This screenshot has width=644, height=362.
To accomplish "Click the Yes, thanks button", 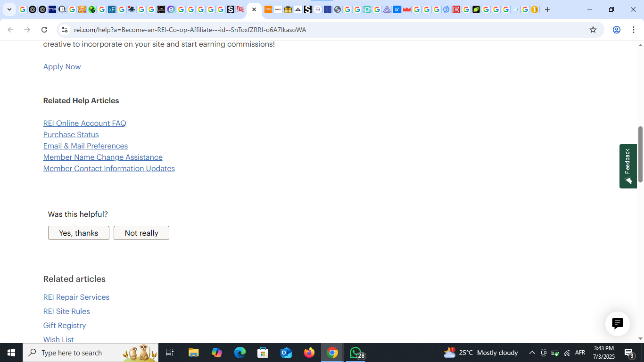I will 79,233.
